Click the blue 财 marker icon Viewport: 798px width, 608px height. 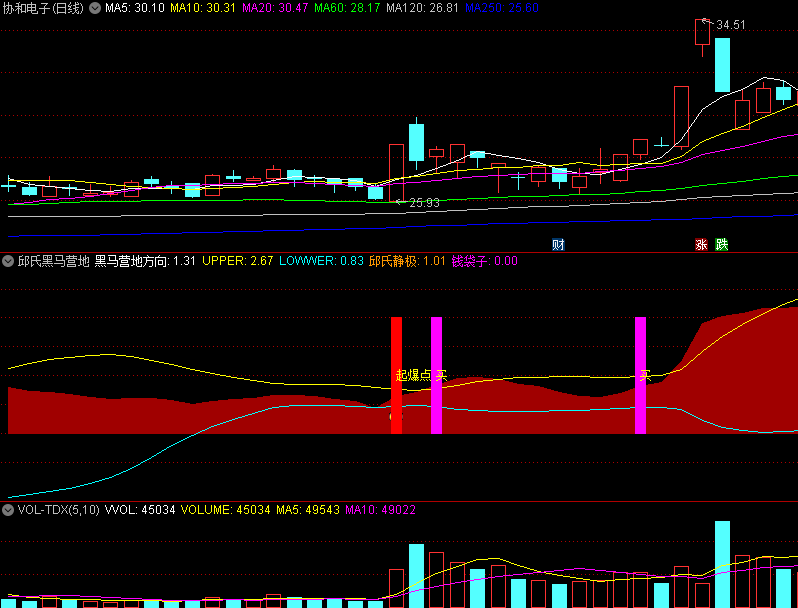558,245
